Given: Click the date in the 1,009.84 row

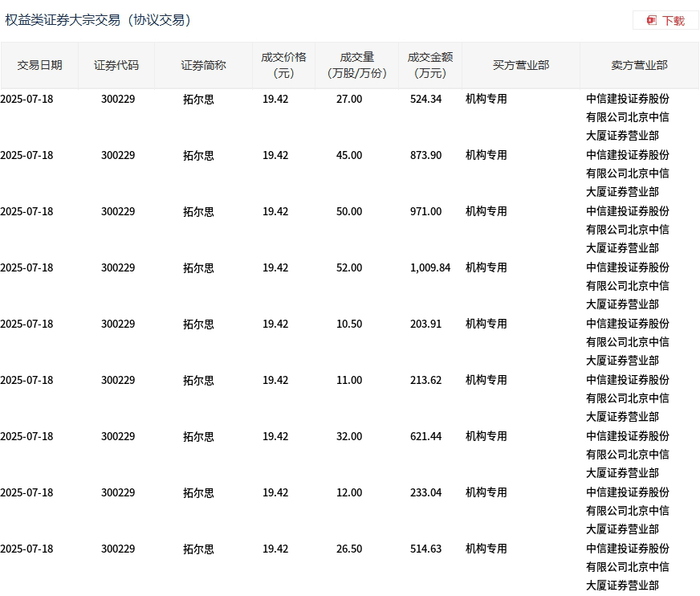Looking at the screenshot, I should click(x=27, y=268).
